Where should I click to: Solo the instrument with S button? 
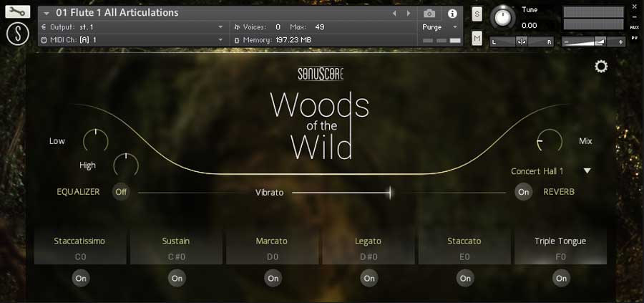point(477,14)
